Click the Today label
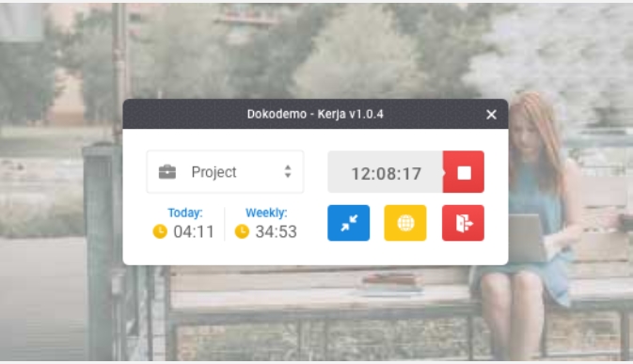The height and width of the screenshot is (364, 633). tap(185, 213)
